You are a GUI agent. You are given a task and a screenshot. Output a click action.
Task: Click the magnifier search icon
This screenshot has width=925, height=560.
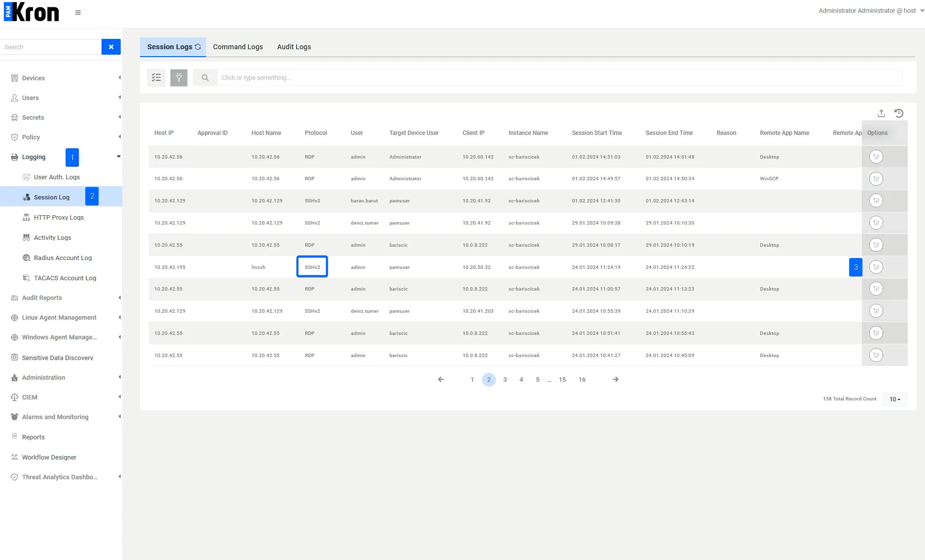[205, 77]
